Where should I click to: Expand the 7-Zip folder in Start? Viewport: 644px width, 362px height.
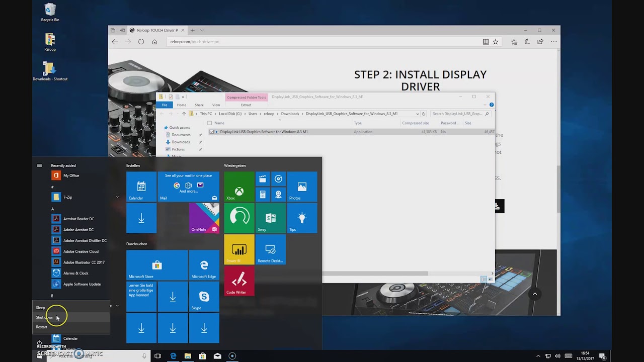point(117,197)
